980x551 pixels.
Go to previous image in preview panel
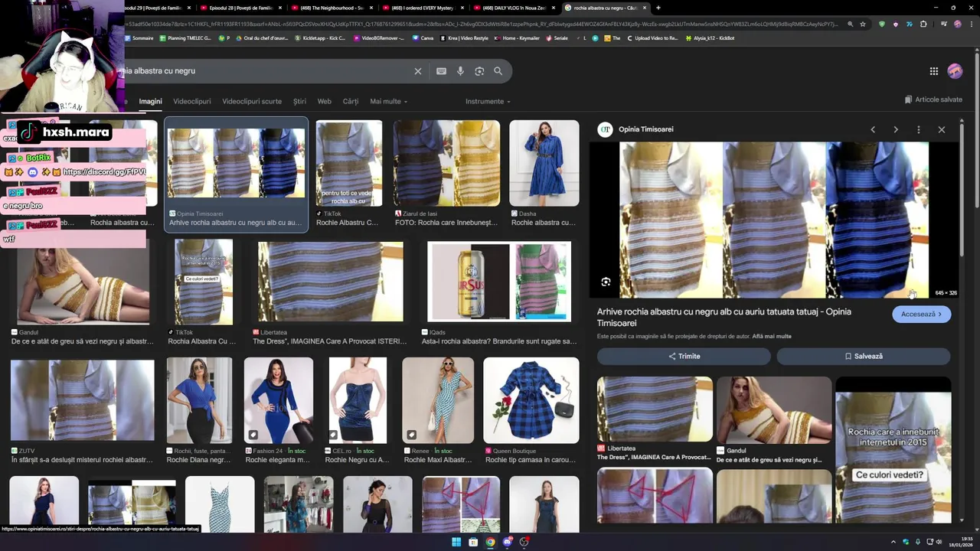click(873, 129)
